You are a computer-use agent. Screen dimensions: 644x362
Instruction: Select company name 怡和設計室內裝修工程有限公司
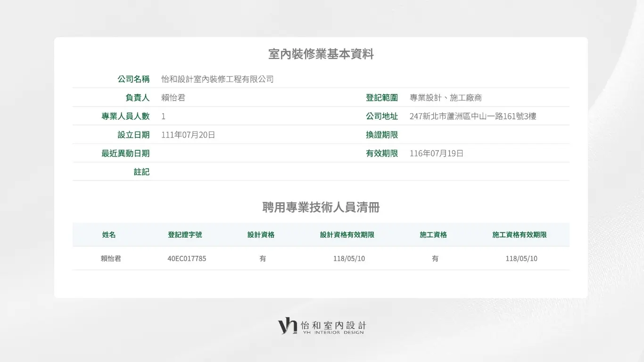(x=217, y=79)
